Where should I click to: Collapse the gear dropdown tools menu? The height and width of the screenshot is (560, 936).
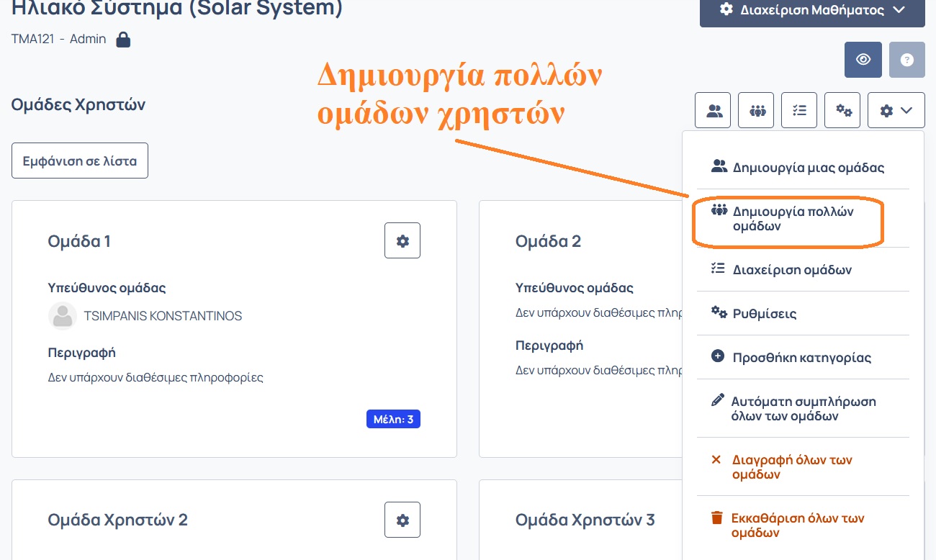click(896, 110)
